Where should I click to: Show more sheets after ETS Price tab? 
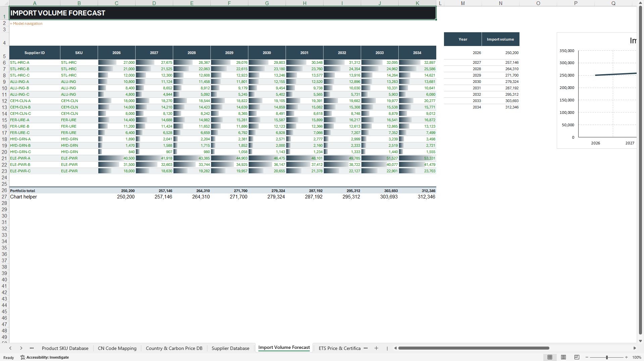tap(365, 348)
